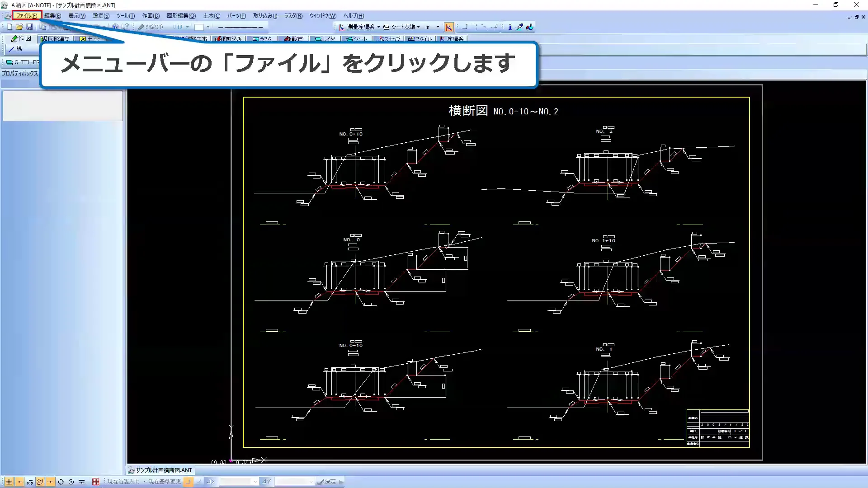Click the blue information 'i' icon
Screen dimensions: 868x488
[510, 27]
